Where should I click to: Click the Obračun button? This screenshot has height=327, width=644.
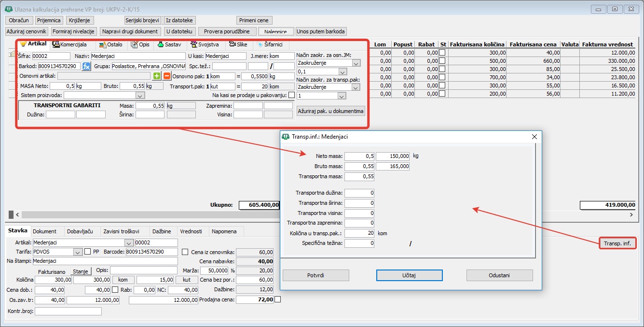coord(19,20)
